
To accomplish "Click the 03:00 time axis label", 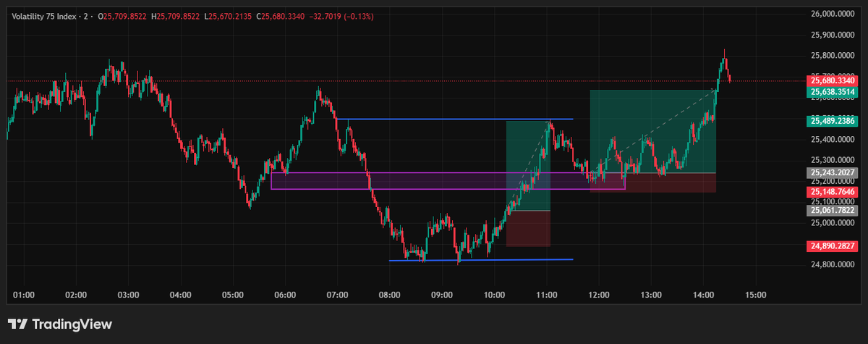I will click(128, 295).
